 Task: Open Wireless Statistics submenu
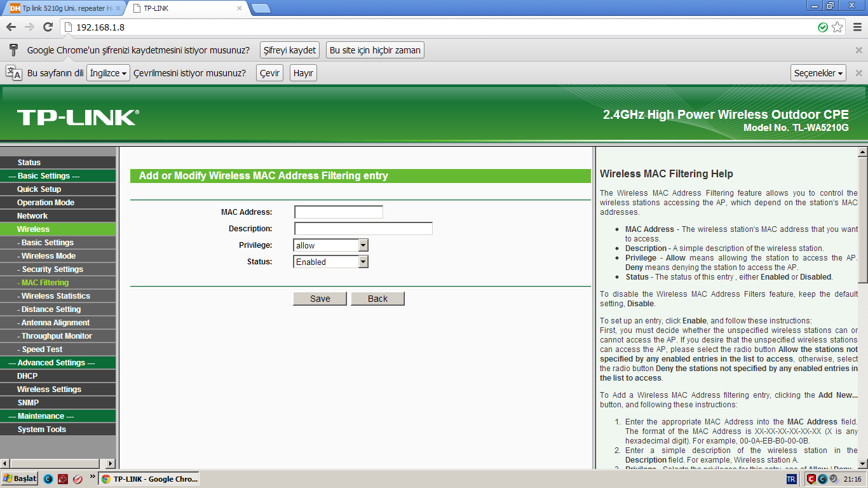(x=58, y=296)
